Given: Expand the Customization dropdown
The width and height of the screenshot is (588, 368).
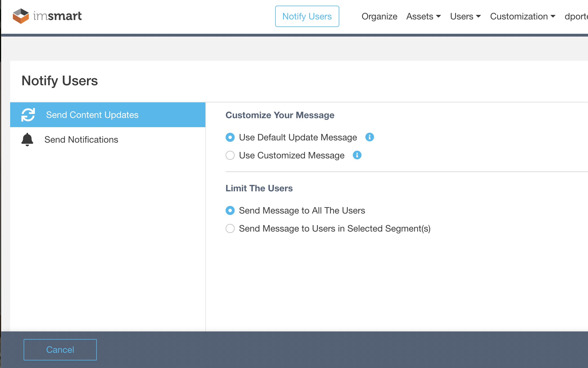Looking at the screenshot, I should 522,16.
